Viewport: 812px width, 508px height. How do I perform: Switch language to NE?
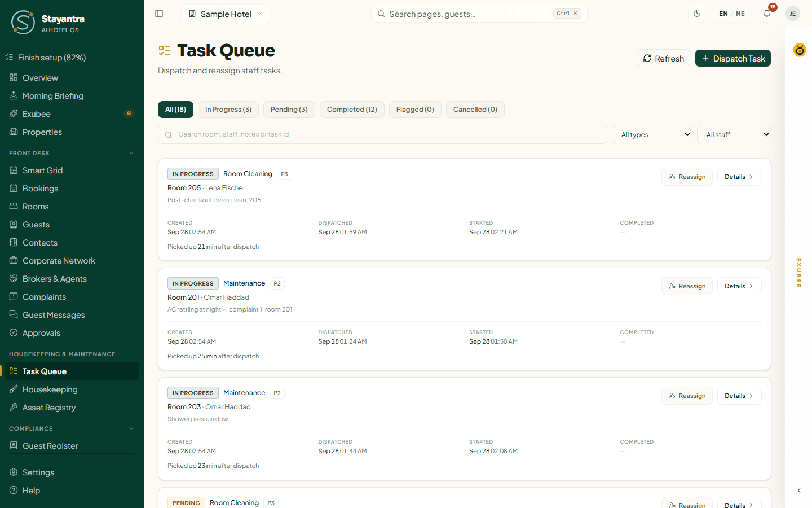point(740,14)
